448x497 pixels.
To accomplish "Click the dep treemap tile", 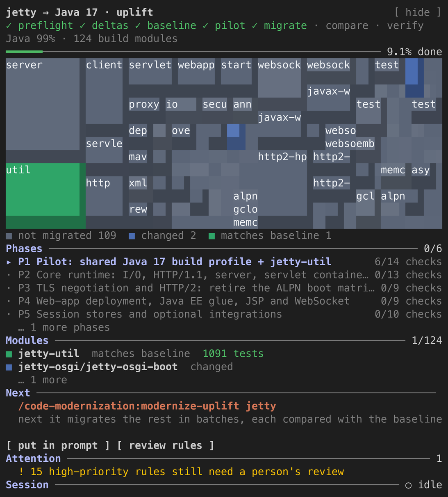I will (x=138, y=130).
